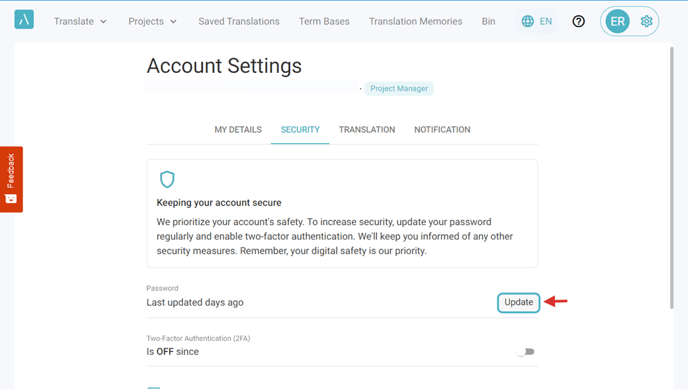Enable Two-Factor Authentication toggle

pyautogui.click(x=525, y=352)
